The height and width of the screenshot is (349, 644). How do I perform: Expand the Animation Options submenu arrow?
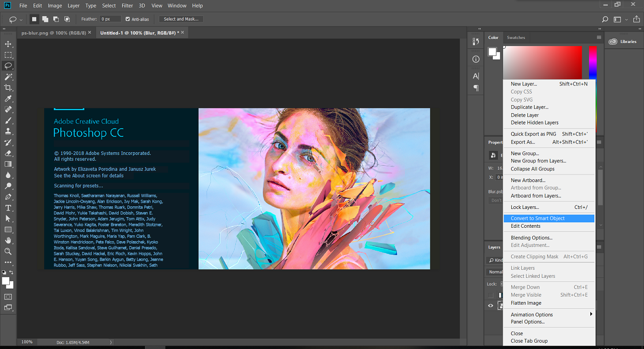pos(591,314)
